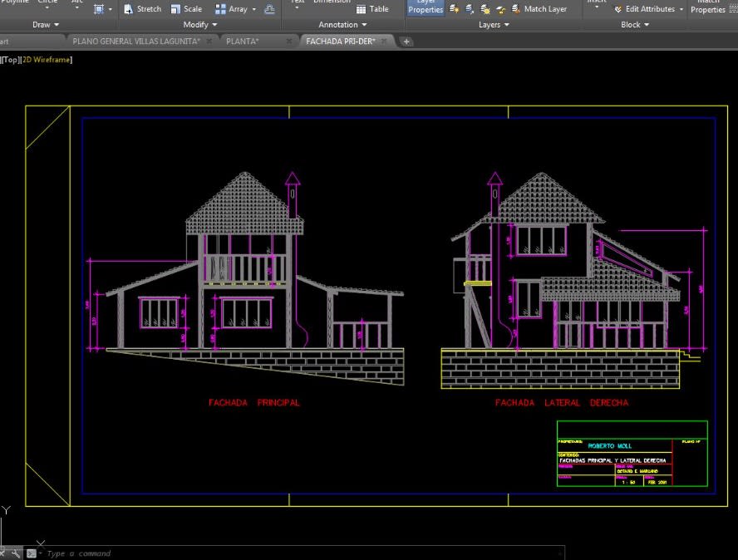Expand the Annotation panel dropdown
The width and height of the screenshot is (738, 560).
pos(342,24)
